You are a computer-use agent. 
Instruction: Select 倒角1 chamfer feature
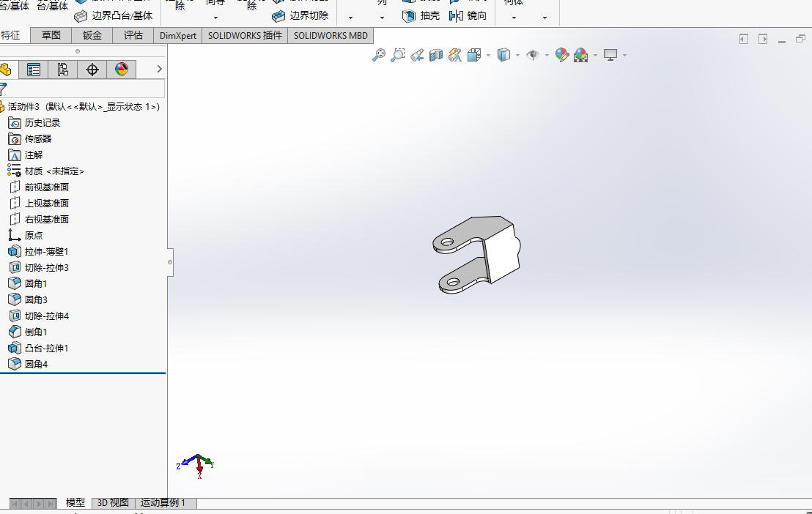tap(28, 332)
